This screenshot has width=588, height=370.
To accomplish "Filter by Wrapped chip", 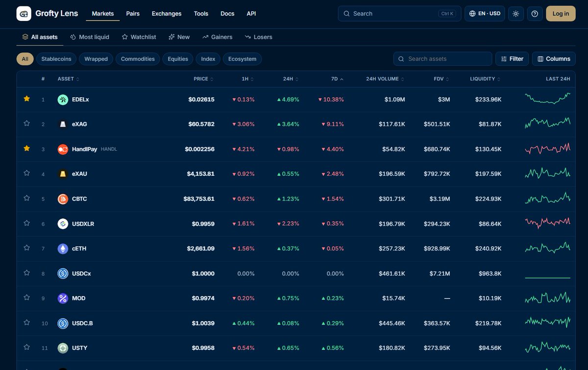I will pyautogui.click(x=96, y=59).
